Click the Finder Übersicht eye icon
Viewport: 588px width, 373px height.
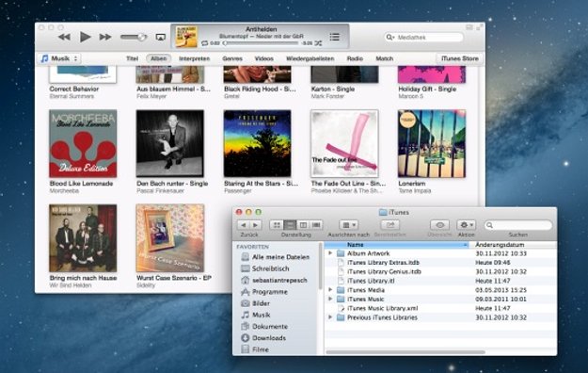coord(440,225)
